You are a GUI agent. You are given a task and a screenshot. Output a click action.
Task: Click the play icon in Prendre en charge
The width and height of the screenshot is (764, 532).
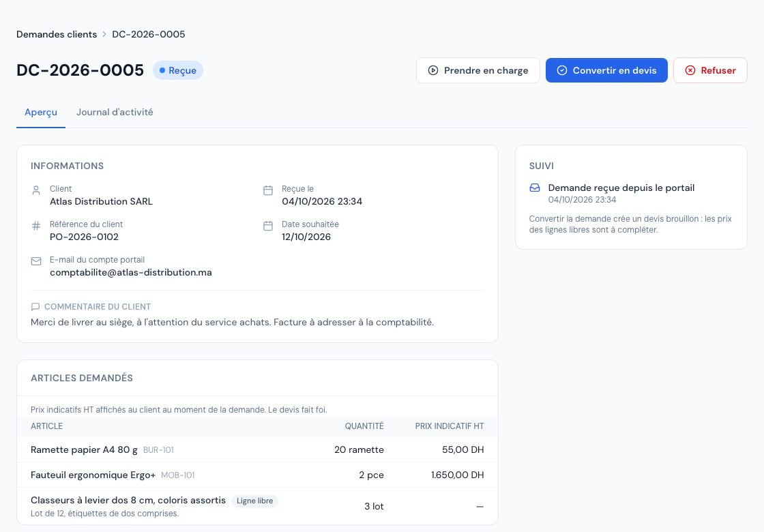432,70
